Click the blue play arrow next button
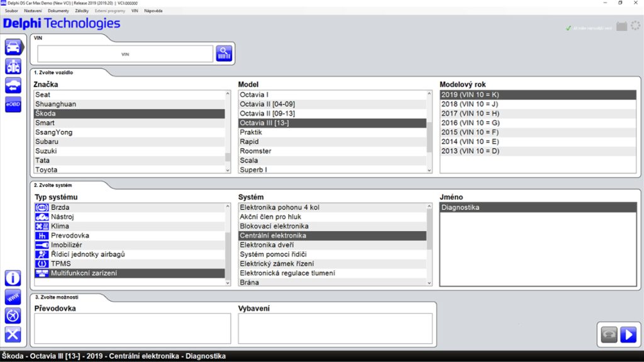This screenshot has height=362, width=644. 628,334
